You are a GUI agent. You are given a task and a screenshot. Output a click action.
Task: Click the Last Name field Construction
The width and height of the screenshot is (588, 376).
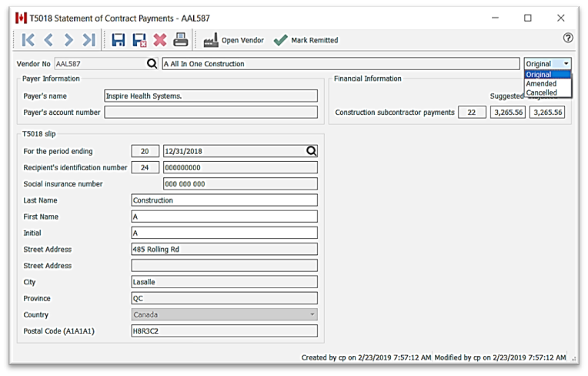tap(224, 200)
